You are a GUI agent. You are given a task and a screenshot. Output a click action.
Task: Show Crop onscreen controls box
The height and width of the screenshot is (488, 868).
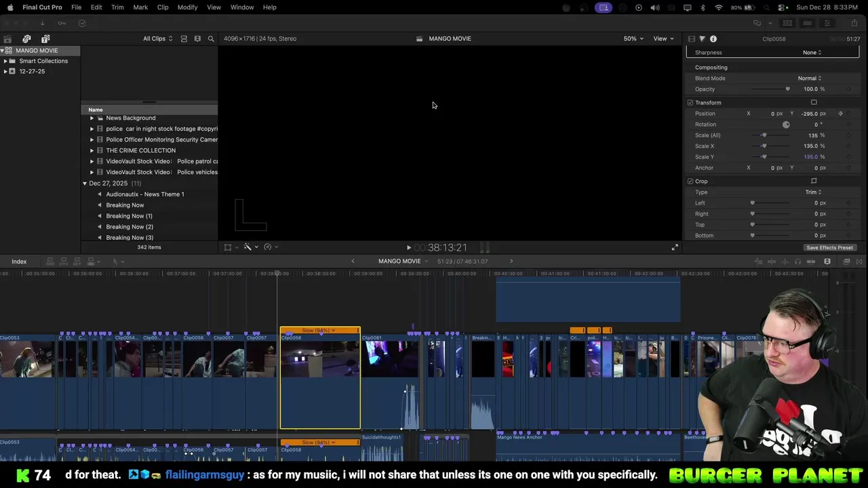[814, 181]
